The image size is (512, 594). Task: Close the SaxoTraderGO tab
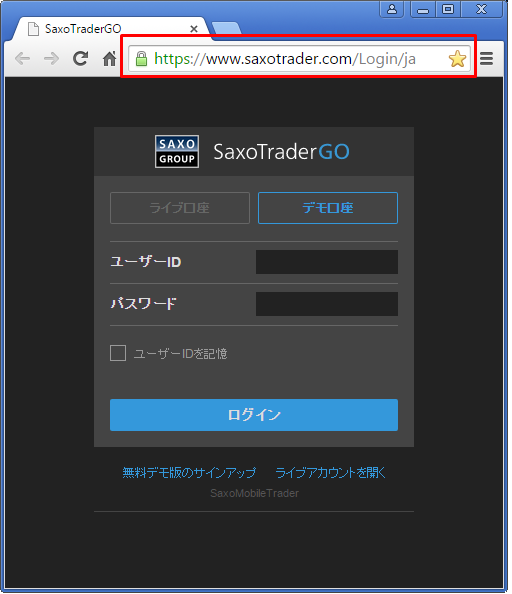pyautogui.click(x=194, y=29)
